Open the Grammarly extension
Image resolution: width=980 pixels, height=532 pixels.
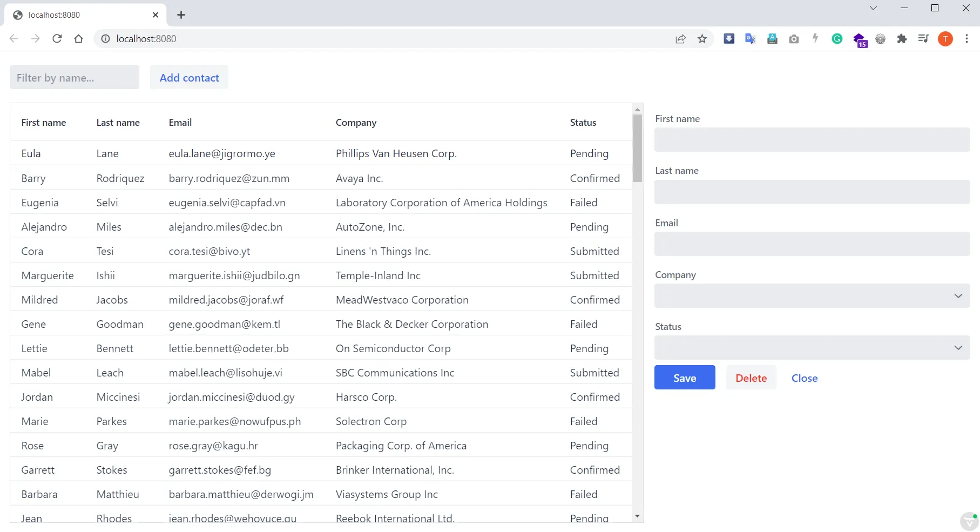837,38
